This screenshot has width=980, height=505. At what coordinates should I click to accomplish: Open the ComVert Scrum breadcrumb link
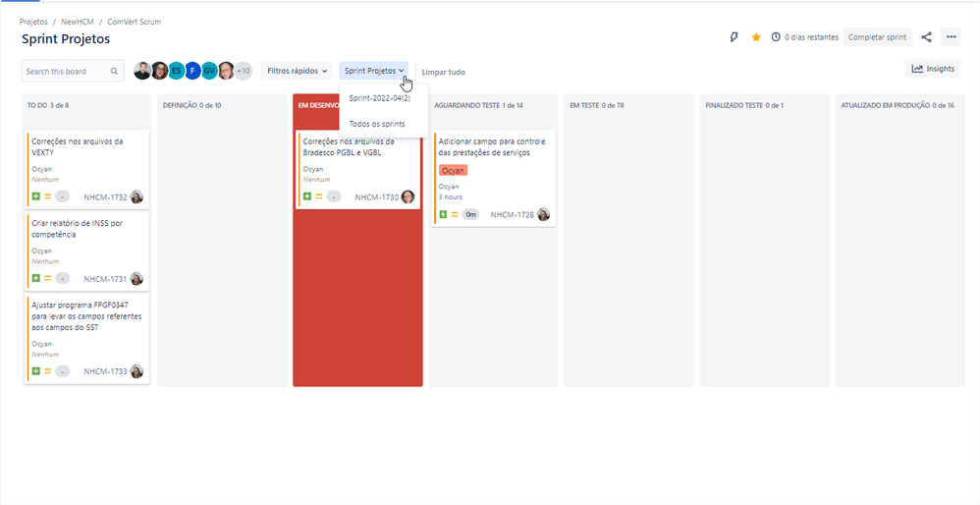[135, 22]
